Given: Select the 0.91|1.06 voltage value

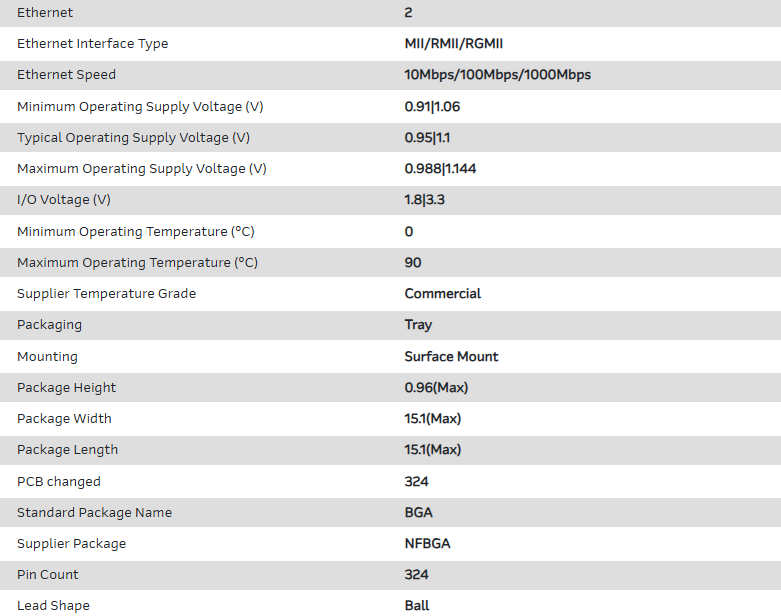Looking at the screenshot, I should (x=432, y=107).
